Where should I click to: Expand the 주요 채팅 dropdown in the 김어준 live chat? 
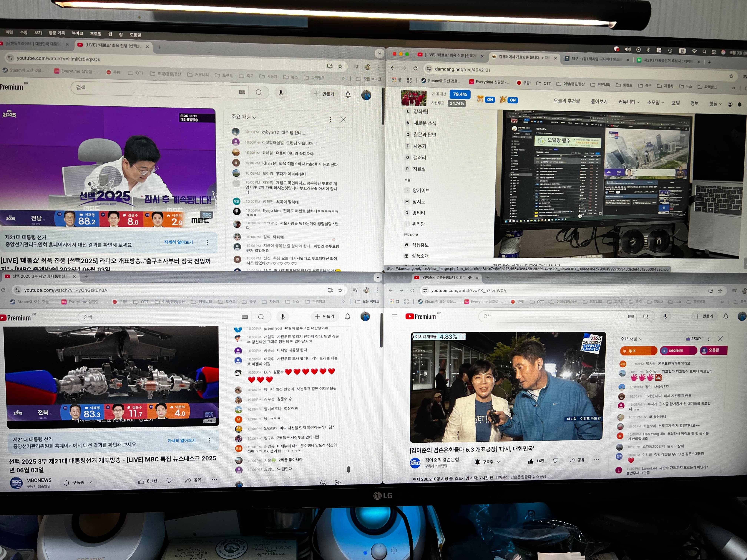(631, 339)
